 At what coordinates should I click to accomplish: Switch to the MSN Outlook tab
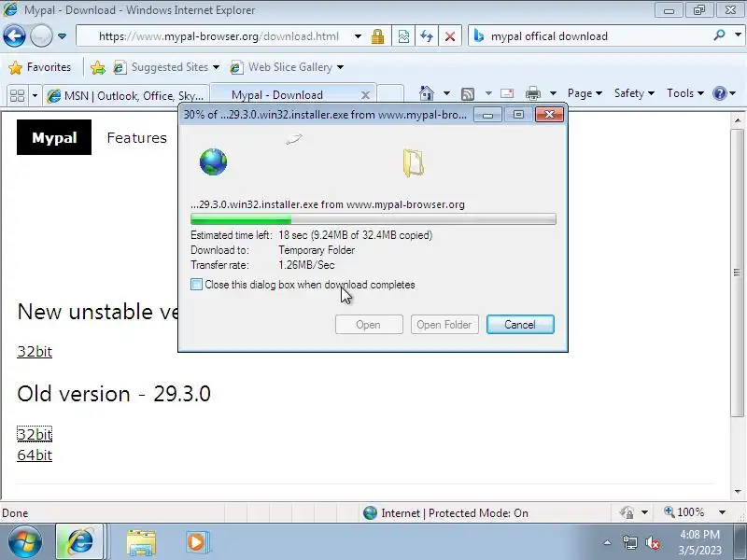pyautogui.click(x=127, y=96)
